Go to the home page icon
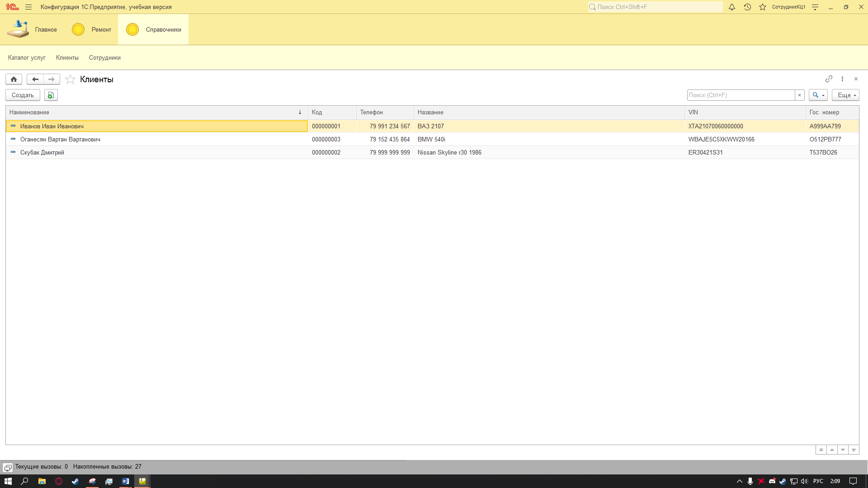Viewport: 868px width, 488px height. (x=14, y=79)
